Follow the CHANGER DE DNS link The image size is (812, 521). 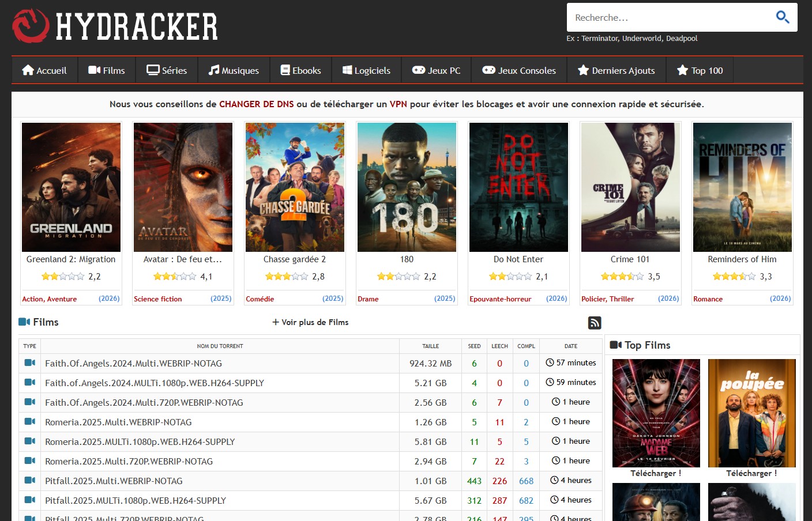pyautogui.click(x=257, y=104)
